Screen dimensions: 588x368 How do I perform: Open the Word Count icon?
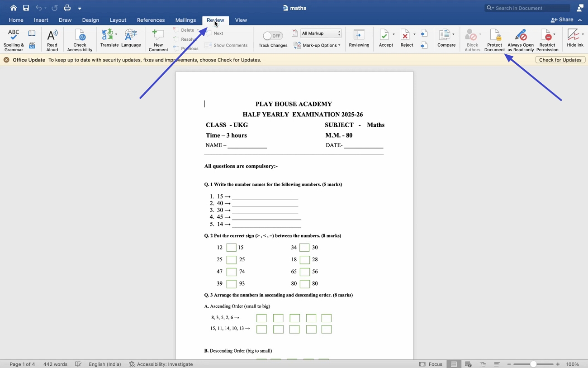32,45
